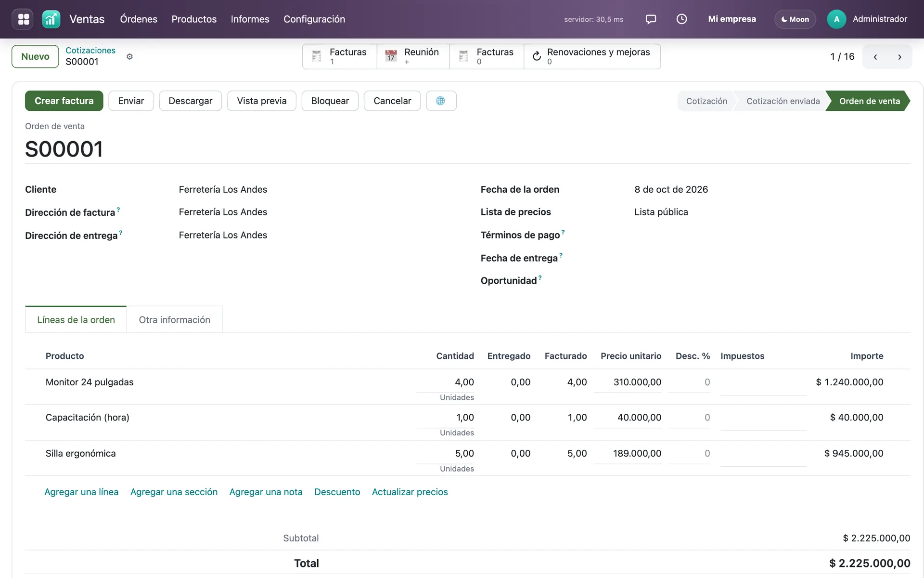Click the globe icon button
924x578 pixels.
[x=441, y=101]
